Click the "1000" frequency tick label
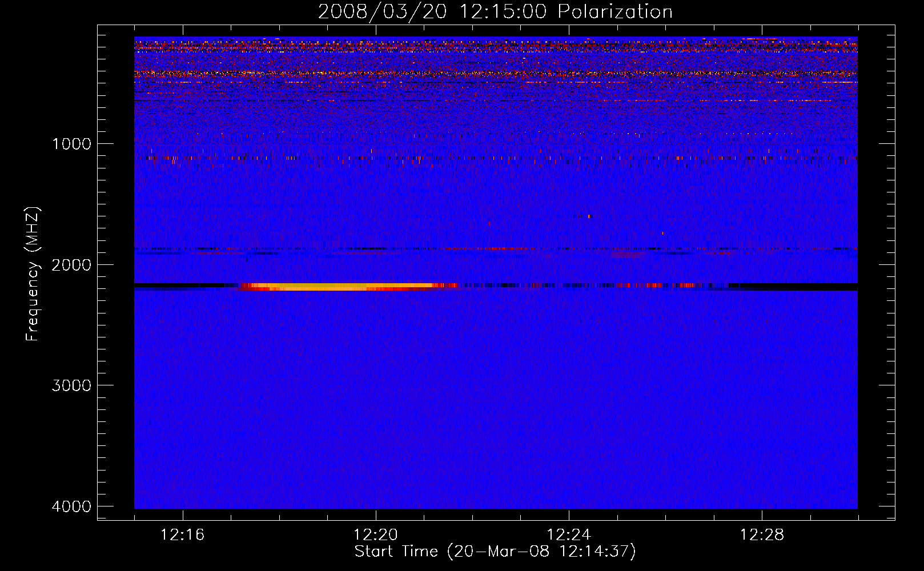924x571 pixels. click(x=71, y=143)
